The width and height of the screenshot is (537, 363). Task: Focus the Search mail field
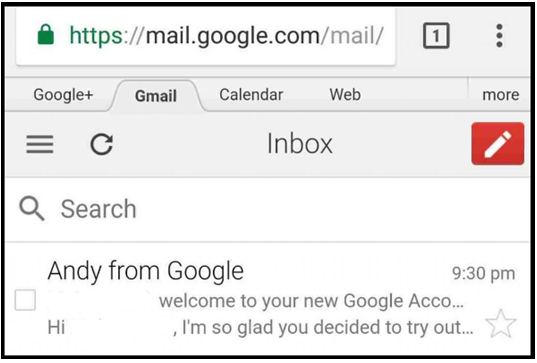tap(268, 209)
